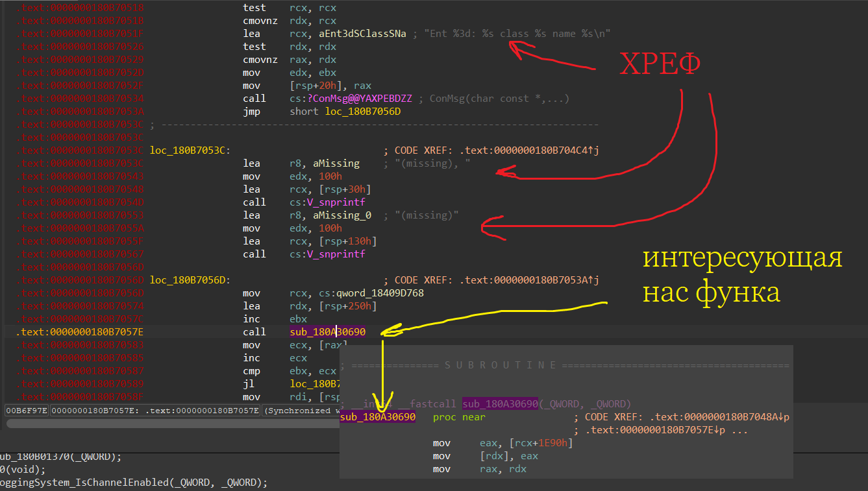Click the LoggingSystem_IsChannelEnabled line at bottom
The height and width of the screenshot is (491, 868).
tap(133, 483)
